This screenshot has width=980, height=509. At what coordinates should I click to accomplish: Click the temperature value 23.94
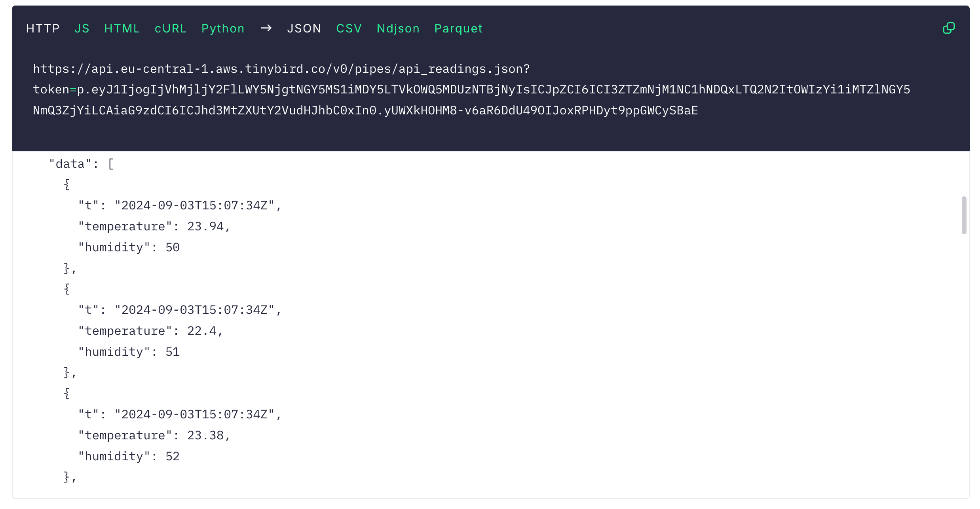tap(205, 226)
